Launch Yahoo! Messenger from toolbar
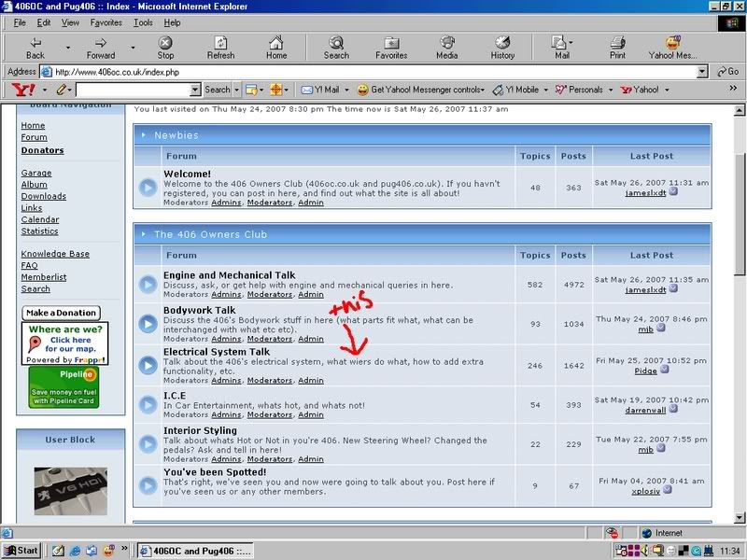747x560 pixels. (x=672, y=48)
